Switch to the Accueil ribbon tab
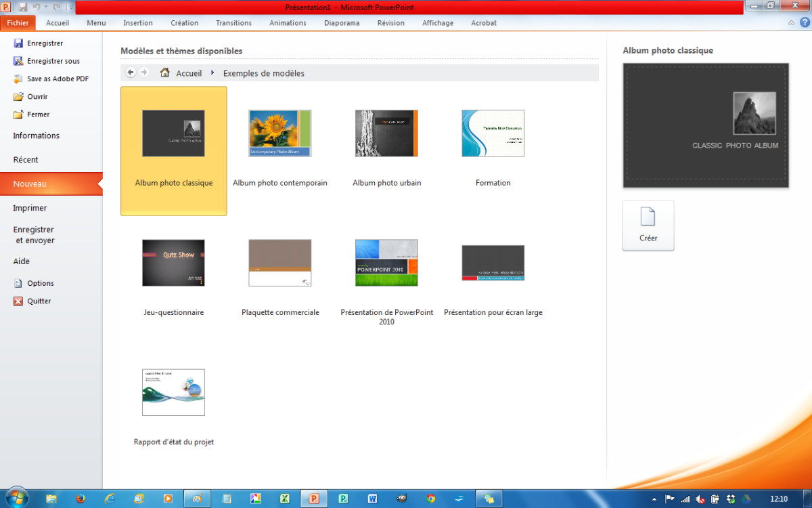This screenshot has height=508, width=812. pyautogui.click(x=58, y=22)
